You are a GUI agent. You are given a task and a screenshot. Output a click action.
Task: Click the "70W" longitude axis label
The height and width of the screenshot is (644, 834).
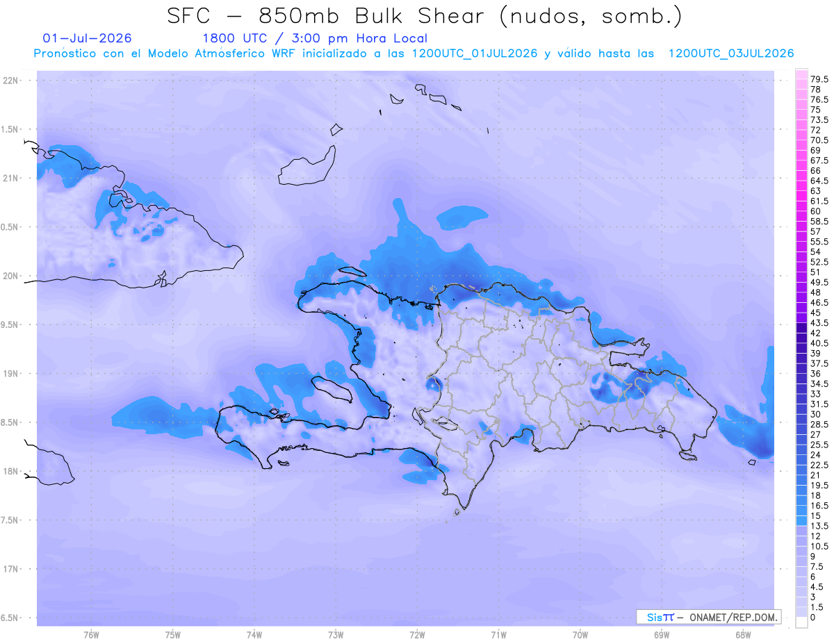[580, 635]
